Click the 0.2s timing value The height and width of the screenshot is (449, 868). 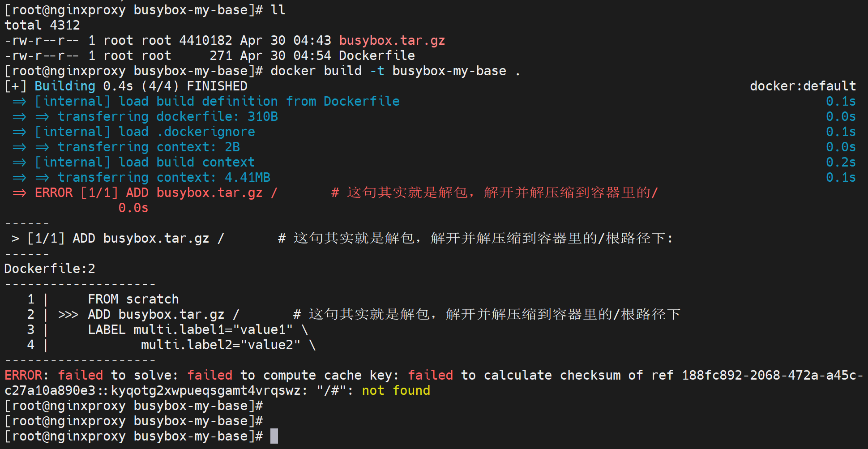click(840, 162)
